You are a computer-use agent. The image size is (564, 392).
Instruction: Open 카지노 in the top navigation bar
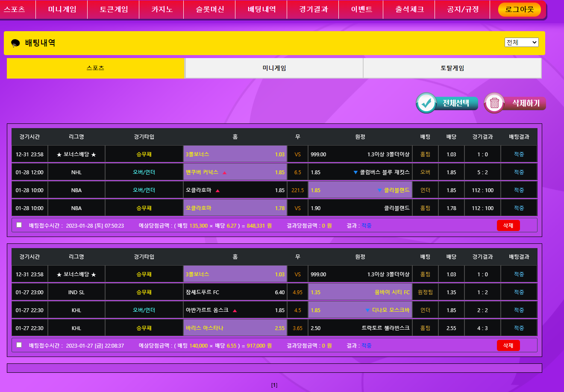pyautogui.click(x=162, y=9)
